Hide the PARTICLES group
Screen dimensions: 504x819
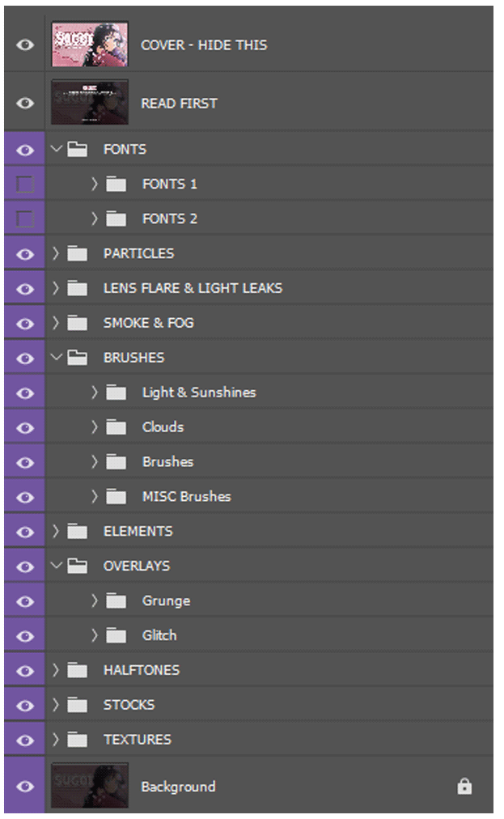[24, 254]
